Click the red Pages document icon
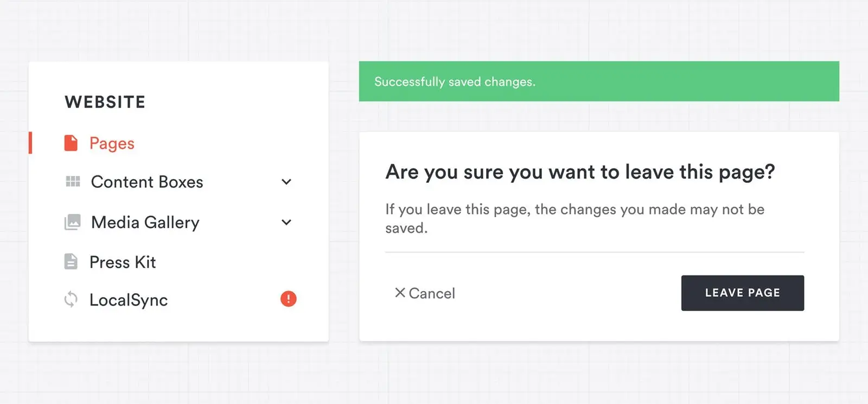The width and height of the screenshot is (868, 404). click(71, 143)
